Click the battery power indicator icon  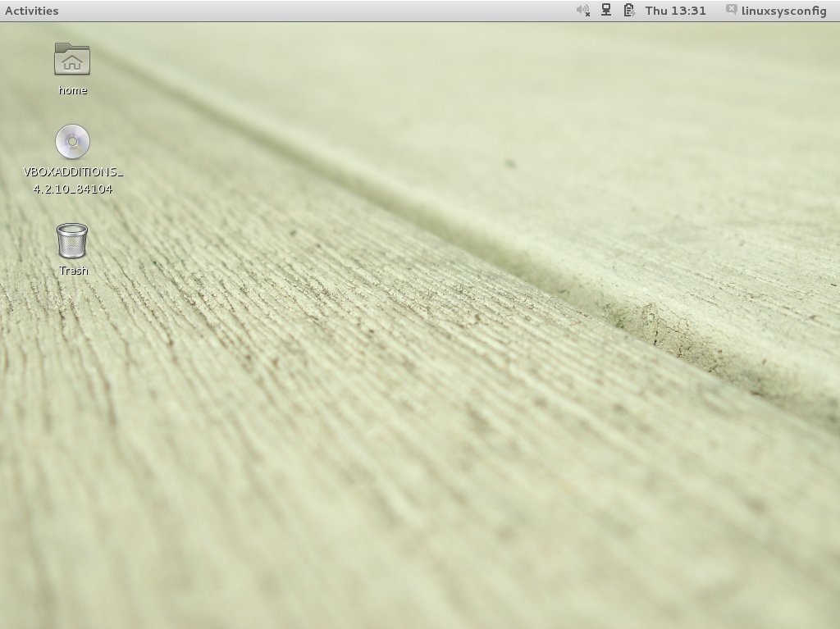[628, 11]
